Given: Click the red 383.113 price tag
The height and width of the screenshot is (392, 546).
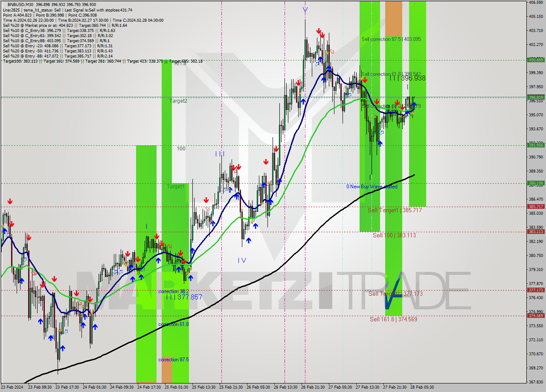Looking at the screenshot, I should 536,232.
